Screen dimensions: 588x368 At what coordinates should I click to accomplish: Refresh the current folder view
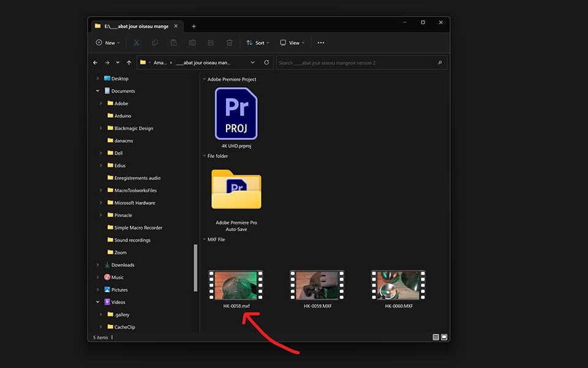(266, 63)
